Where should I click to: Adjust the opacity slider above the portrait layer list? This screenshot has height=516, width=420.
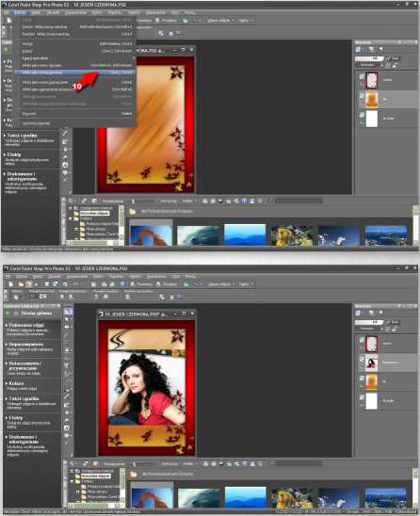pos(369,322)
